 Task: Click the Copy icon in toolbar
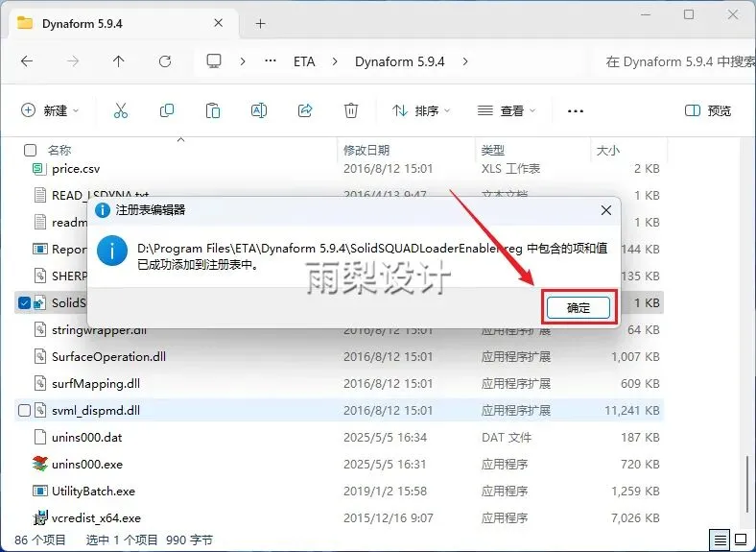pos(167,110)
